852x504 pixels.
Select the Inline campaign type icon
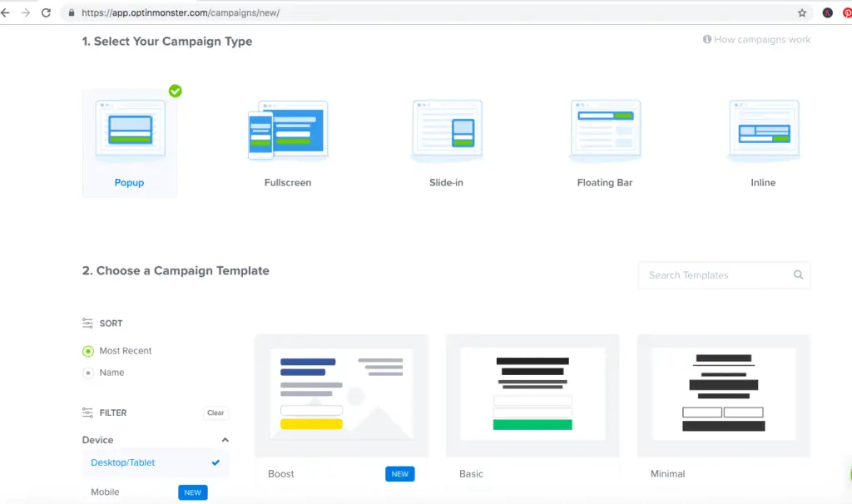(764, 130)
